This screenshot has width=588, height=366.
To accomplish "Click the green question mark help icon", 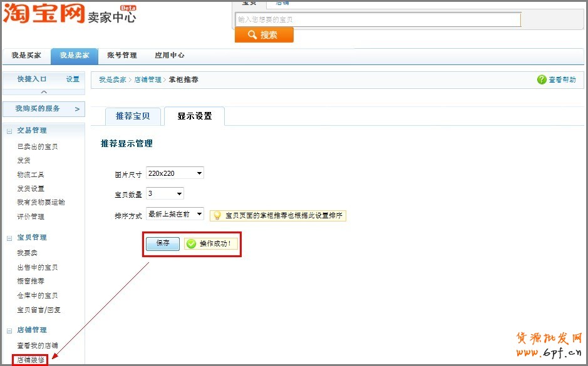I will coord(542,80).
